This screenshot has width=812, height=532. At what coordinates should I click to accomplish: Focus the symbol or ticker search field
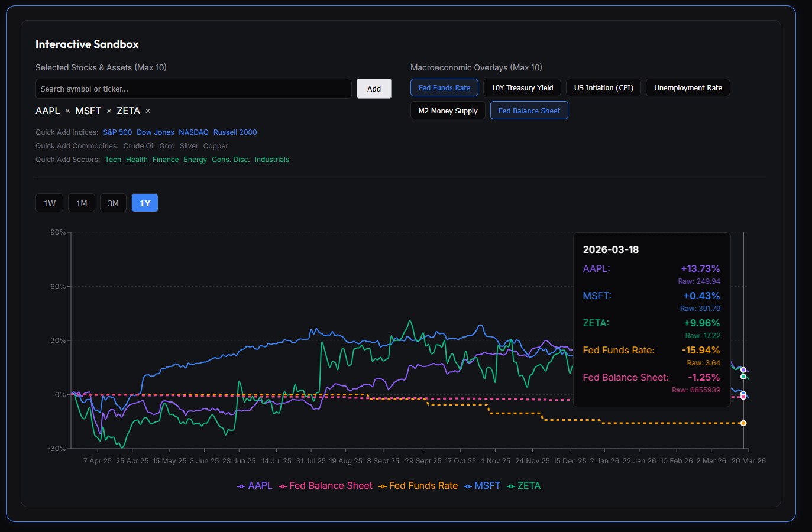coord(193,89)
